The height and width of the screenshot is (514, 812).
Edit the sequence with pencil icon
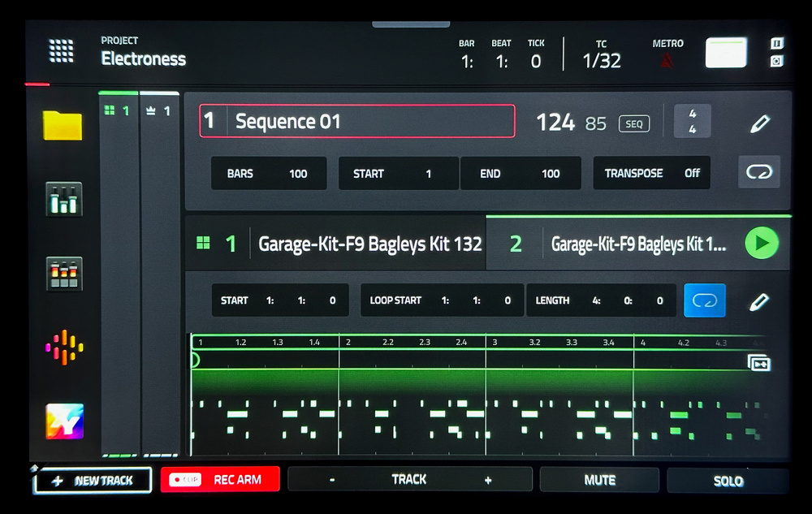(759, 123)
